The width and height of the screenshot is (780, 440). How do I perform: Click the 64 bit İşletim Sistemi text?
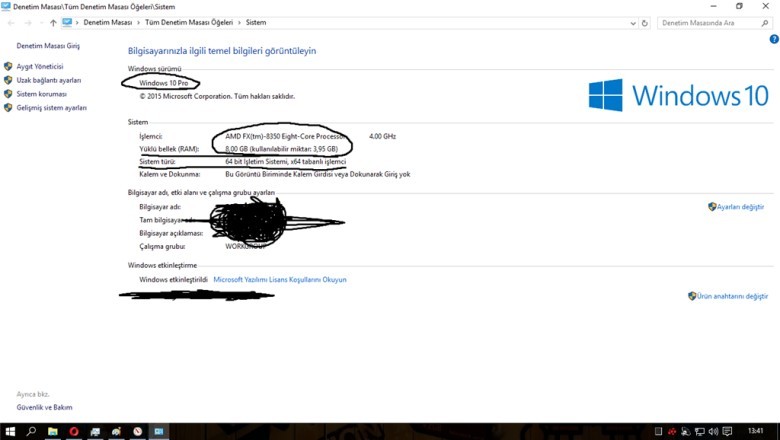pos(286,162)
